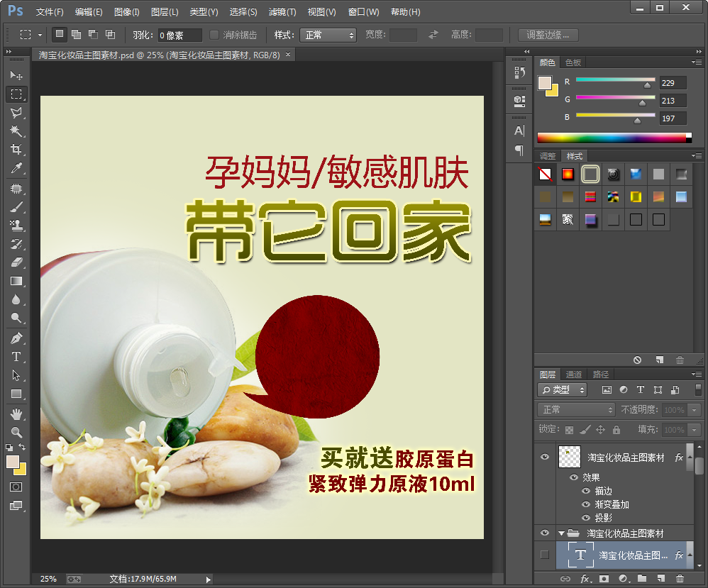
Task: Hide the 淘宝化妆品主图素材 group folder
Action: coord(545,533)
